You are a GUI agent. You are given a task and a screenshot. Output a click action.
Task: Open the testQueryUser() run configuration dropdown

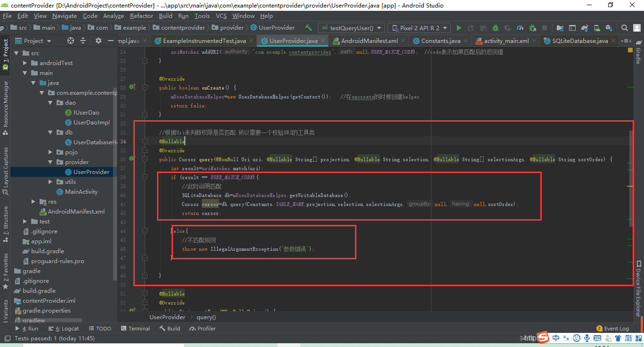pos(351,28)
